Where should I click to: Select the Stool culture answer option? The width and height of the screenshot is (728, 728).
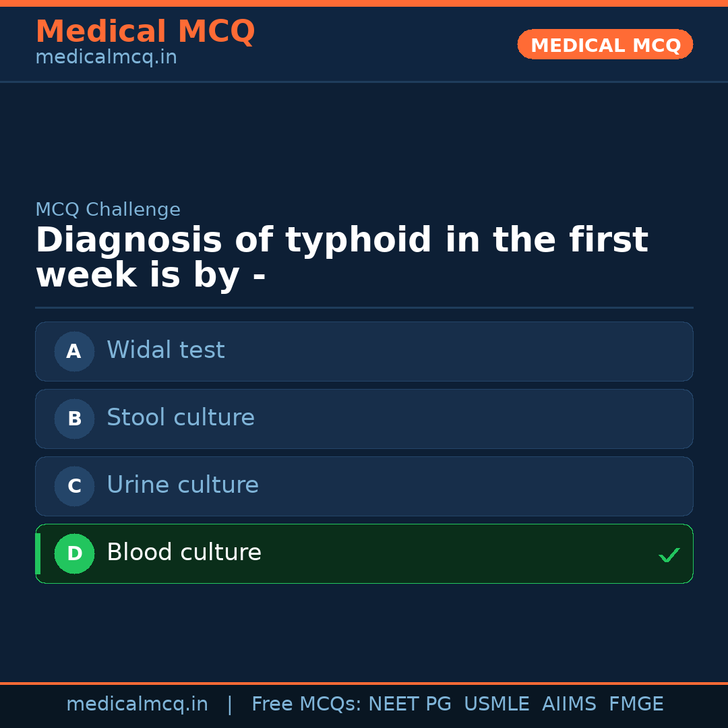pyautogui.click(x=364, y=419)
